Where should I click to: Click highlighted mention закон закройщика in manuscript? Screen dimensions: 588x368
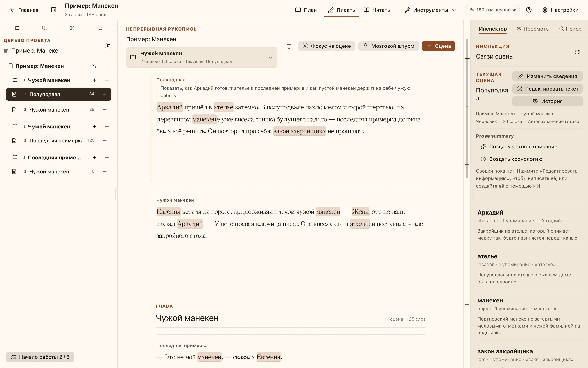299,131
